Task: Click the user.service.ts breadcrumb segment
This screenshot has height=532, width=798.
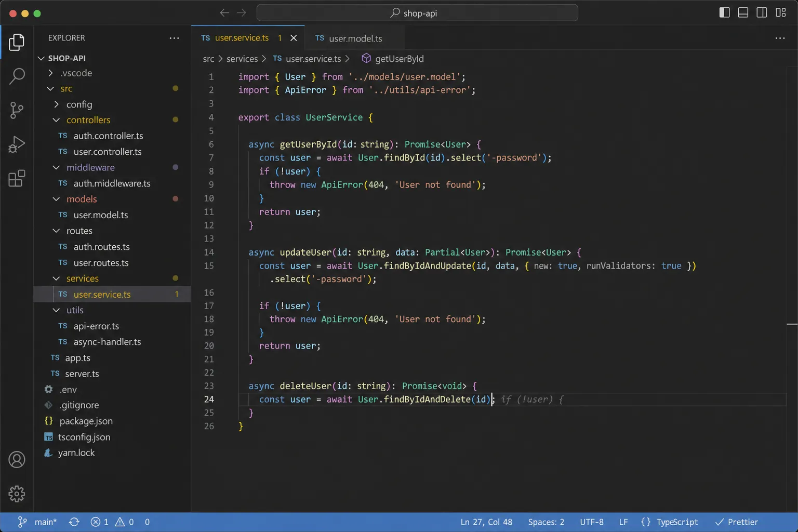Action: [307, 59]
